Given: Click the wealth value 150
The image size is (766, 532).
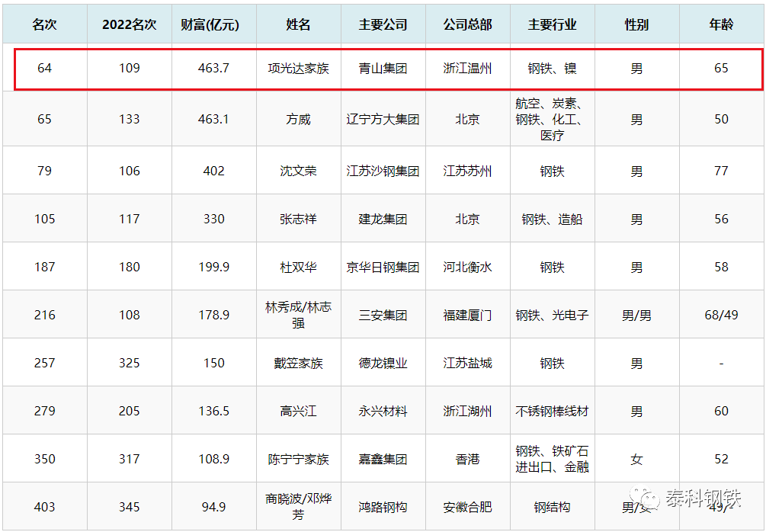Looking at the screenshot, I should pos(214,363).
